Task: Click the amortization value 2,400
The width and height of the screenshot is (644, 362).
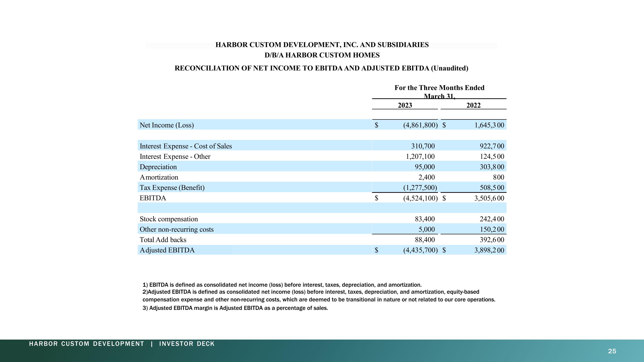Action: 427,177
